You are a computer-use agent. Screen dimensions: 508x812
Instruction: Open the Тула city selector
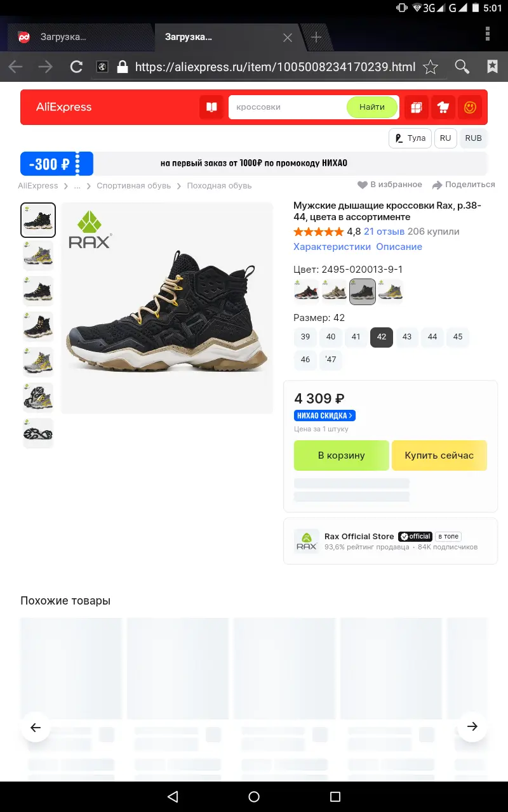tap(410, 138)
